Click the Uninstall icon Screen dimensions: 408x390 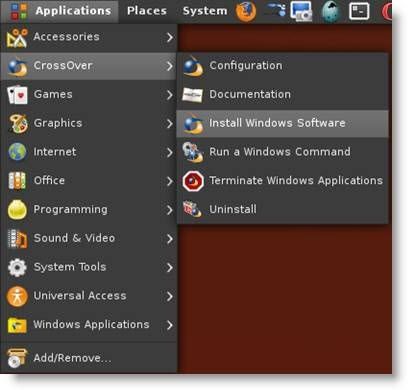coord(192,209)
